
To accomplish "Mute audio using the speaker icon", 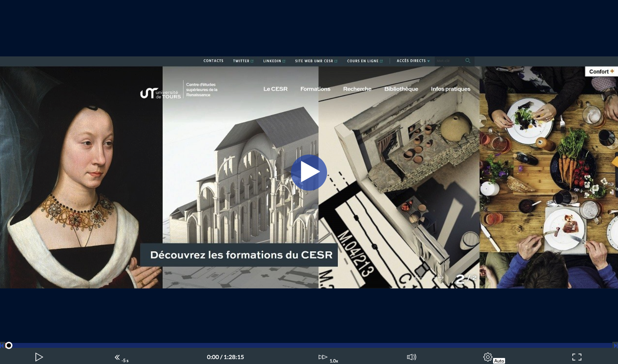I will [411, 357].
